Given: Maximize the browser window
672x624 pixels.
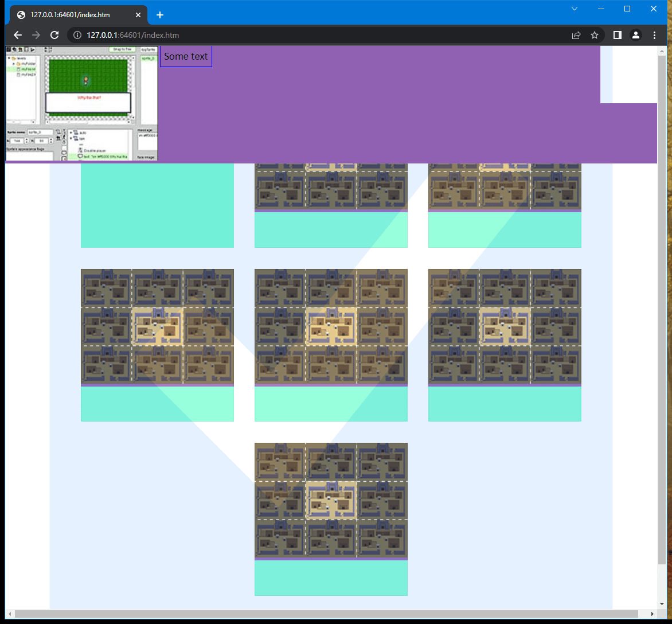Looking at the screenshot, I should click(627, 9).
